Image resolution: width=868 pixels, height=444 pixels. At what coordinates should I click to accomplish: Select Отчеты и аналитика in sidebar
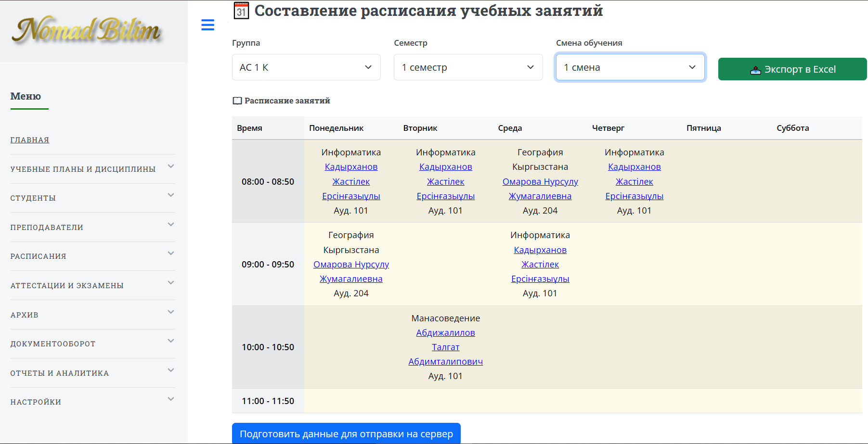(x=60, y=373)
